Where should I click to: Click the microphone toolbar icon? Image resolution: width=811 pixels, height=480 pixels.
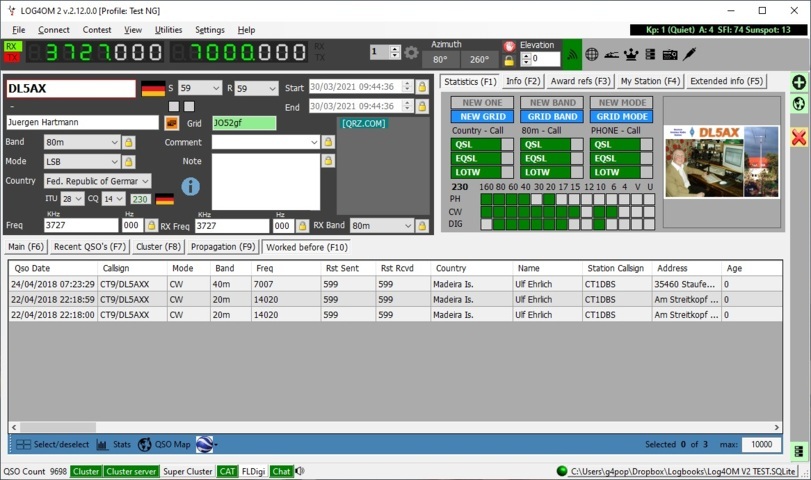pos(689,53)
